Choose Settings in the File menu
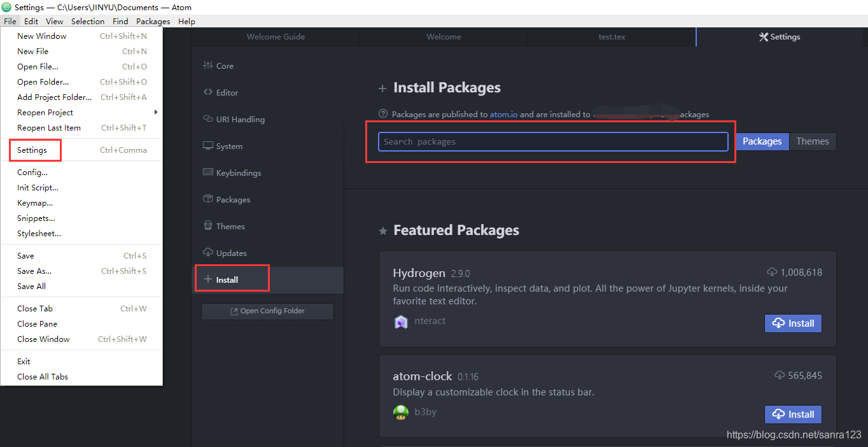This screenshot has height=447, width=868. click(81, 150)
